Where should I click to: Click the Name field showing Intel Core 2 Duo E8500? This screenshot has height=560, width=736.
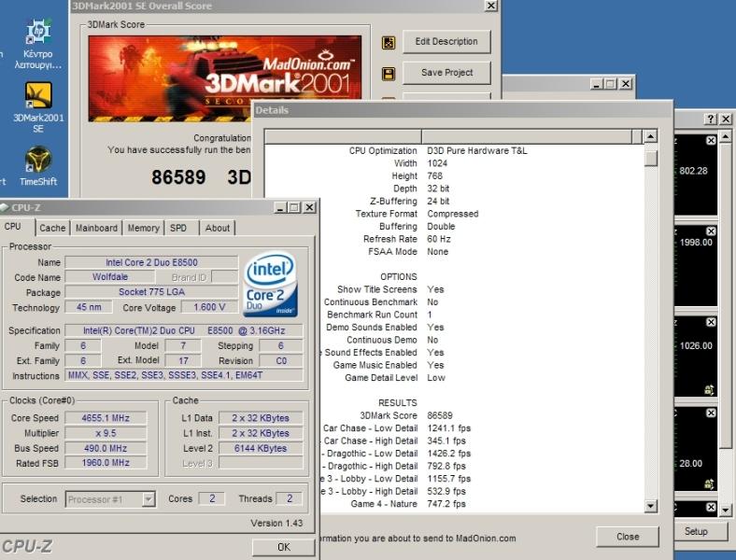point(151,262)
